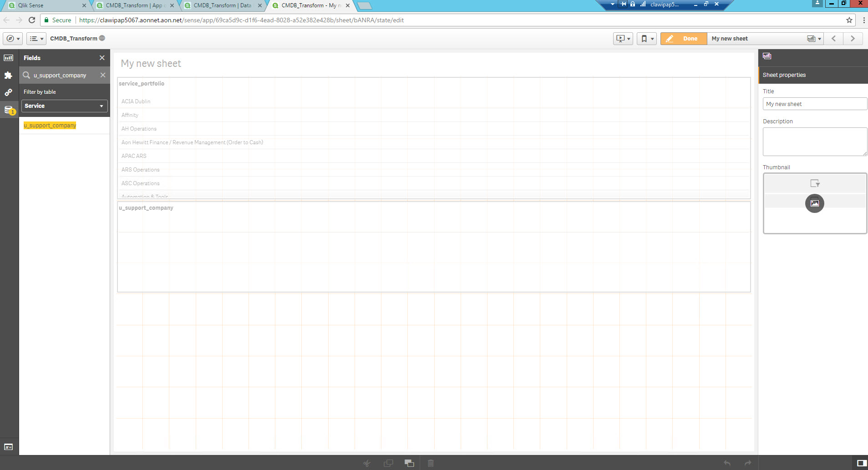This screenshot has height=470, width=868.
Task: Edit the sheet Title input field
Action: 815,104
